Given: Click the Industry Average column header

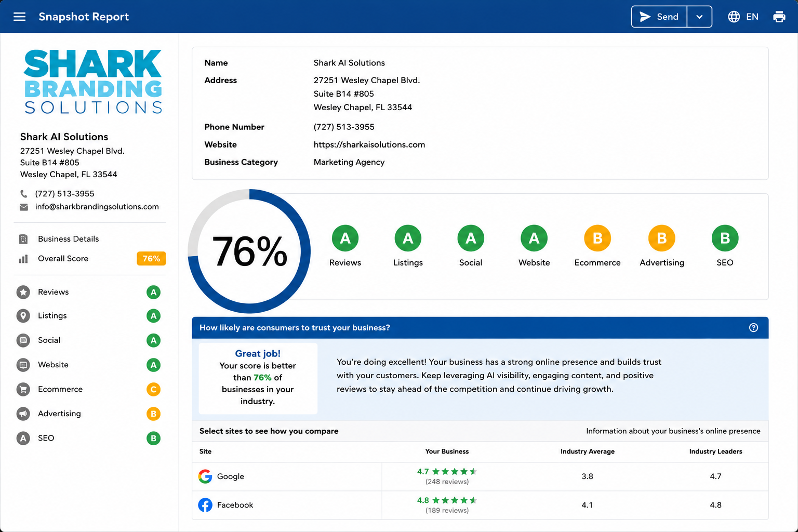Looking at the screenshot, I should (588, 451).
